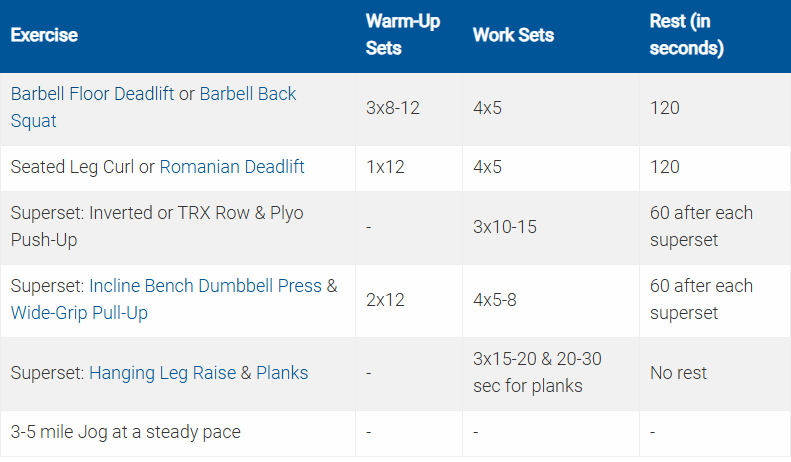Viewport: 791px width, 462px height.
Task: Select the 1x12 warm-up sets cell
Action: pos(385,167)
